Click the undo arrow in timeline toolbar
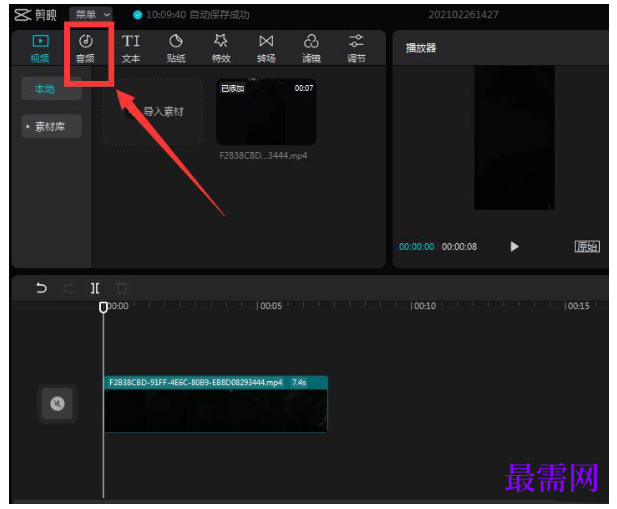 (41, 288)
